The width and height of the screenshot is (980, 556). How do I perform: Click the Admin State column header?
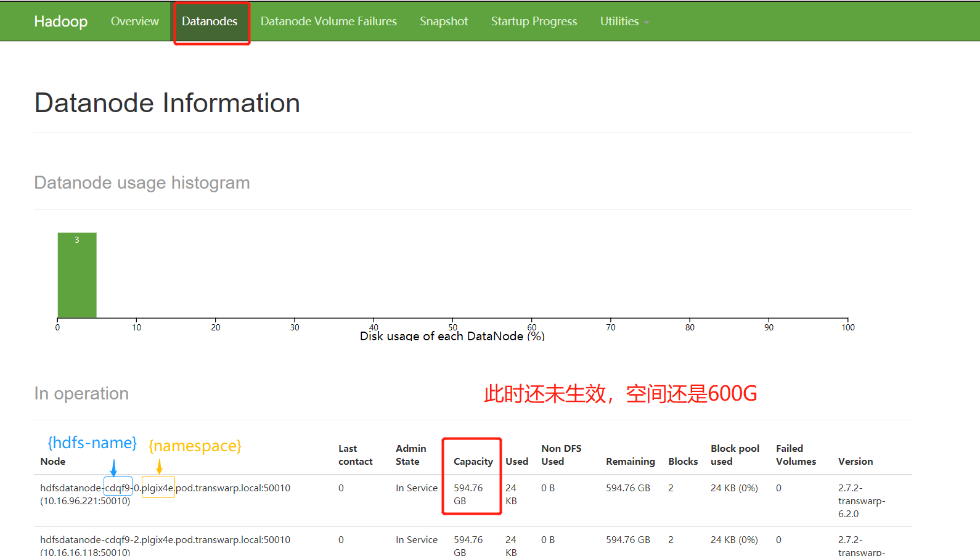410,455
